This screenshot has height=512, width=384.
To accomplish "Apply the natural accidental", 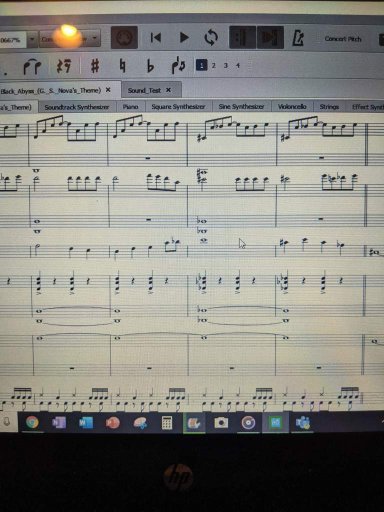I will tap(122, 65).
